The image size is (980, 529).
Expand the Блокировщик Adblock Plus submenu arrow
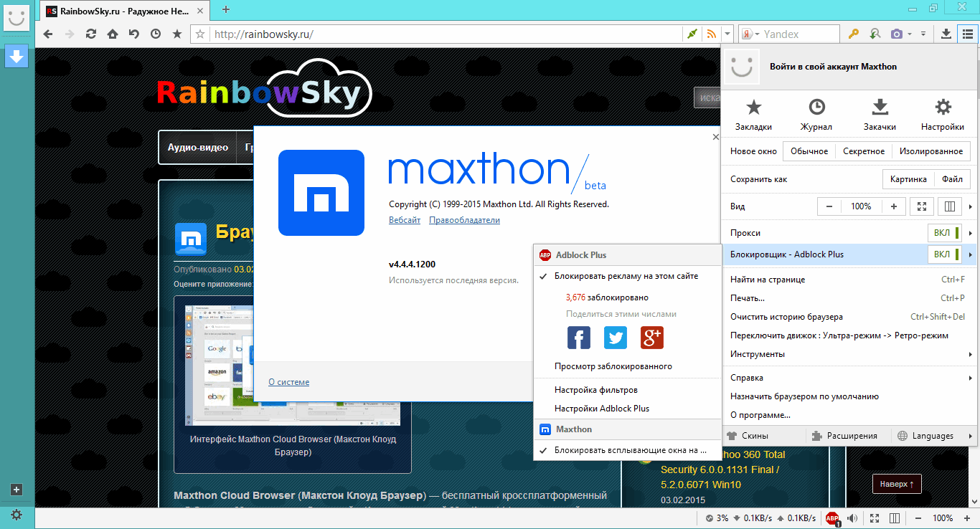coord(970,254)
